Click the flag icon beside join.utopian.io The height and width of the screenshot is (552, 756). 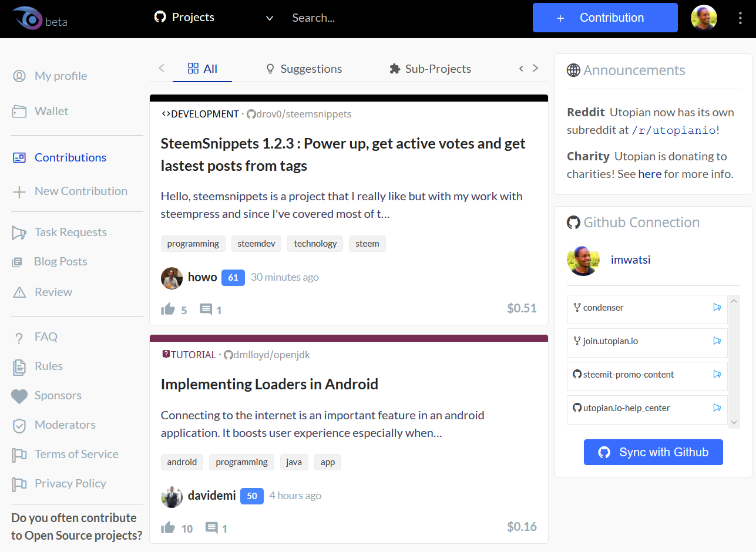coord(717,341)
